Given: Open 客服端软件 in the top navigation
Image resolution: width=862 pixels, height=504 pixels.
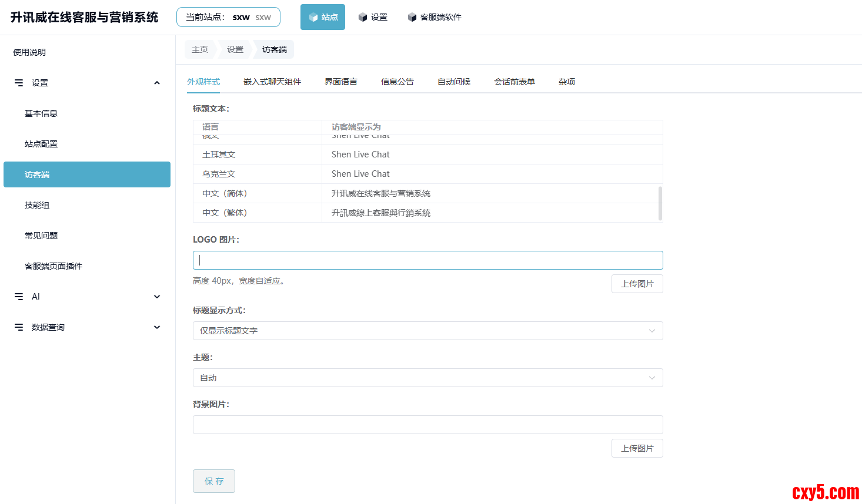Looking at the screenshot, I should click(x=435, y=17).
